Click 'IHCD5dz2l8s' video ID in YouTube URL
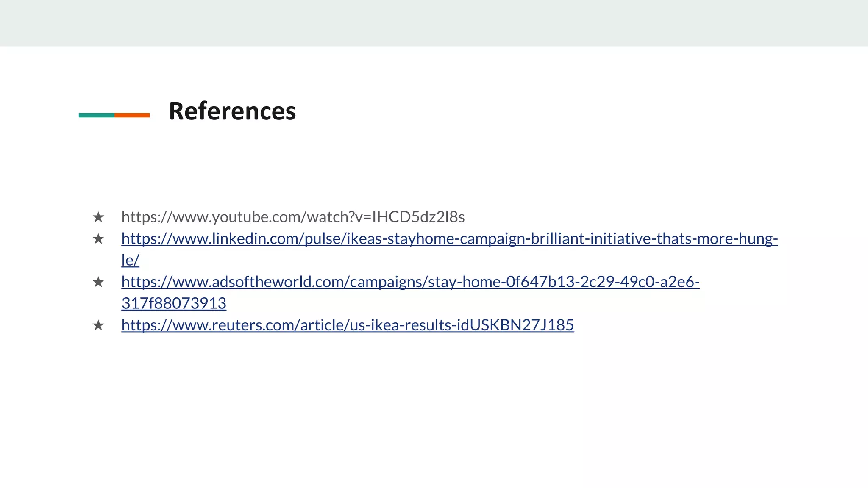This screenshot has height=488, width=868. (418, 217)
